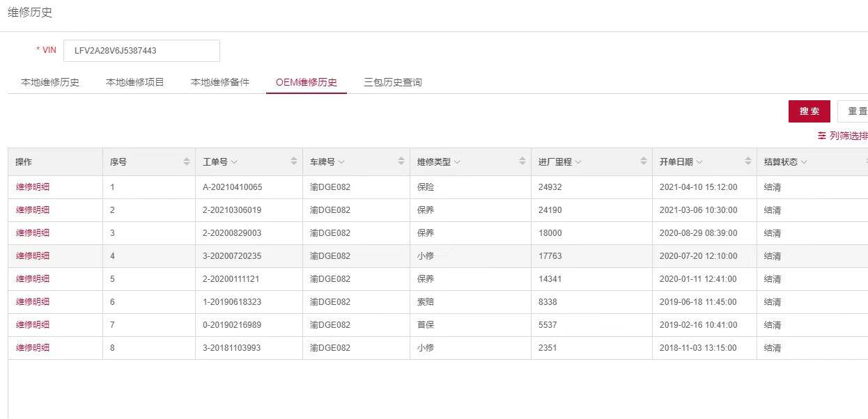Click the sort arrows in 工单号 column header
The image size is (868, 419).
point(294,161)
